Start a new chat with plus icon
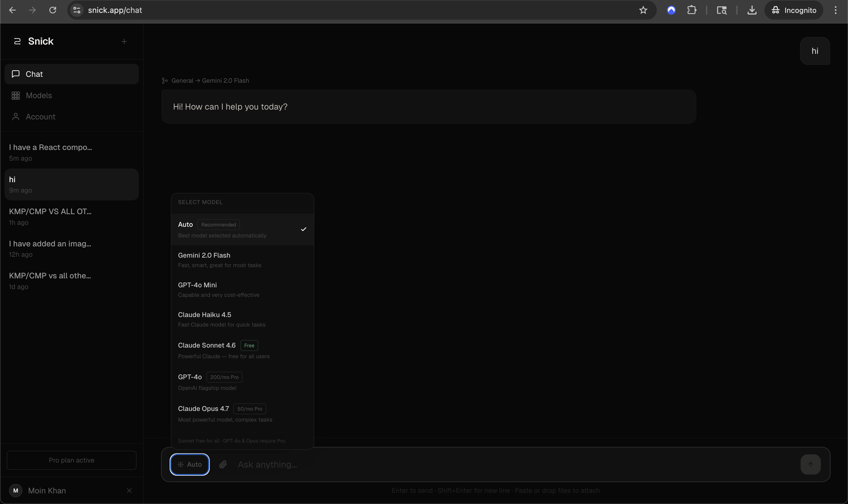Screen dimensions: 848x504 click(x=124, y=41)
